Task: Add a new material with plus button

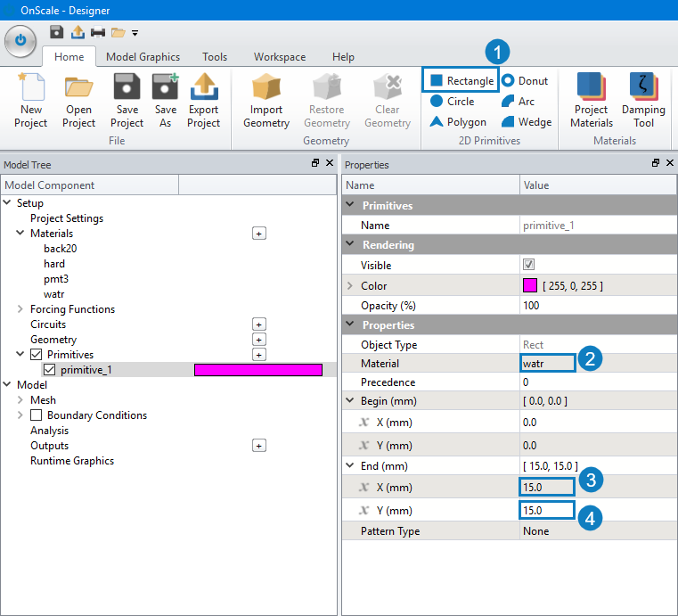Action: (x=259, y=234)
